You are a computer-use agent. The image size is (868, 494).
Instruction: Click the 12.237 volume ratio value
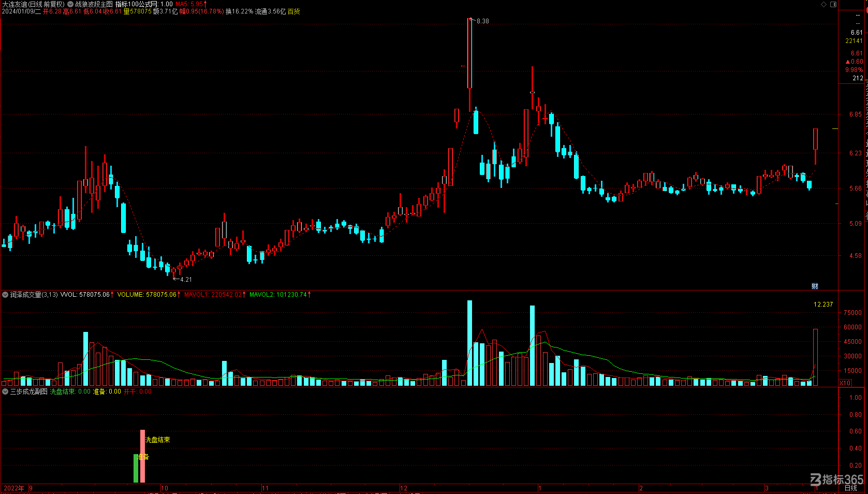(823, 304)
